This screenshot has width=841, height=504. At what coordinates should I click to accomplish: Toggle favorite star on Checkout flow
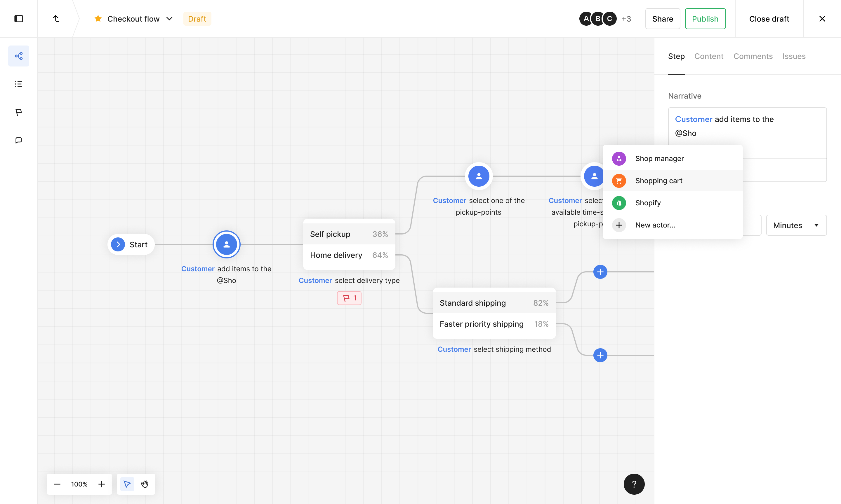pyautogui.click(x=98, y=19)
